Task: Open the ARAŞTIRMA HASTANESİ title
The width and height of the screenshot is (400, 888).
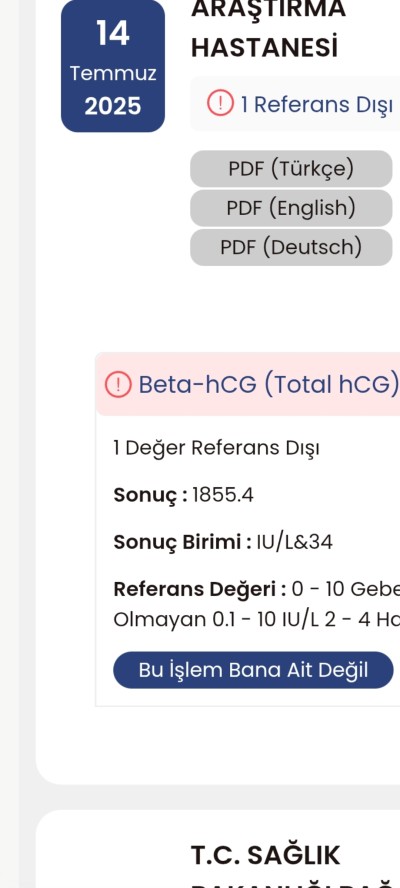Action: (x=268, y=28)
